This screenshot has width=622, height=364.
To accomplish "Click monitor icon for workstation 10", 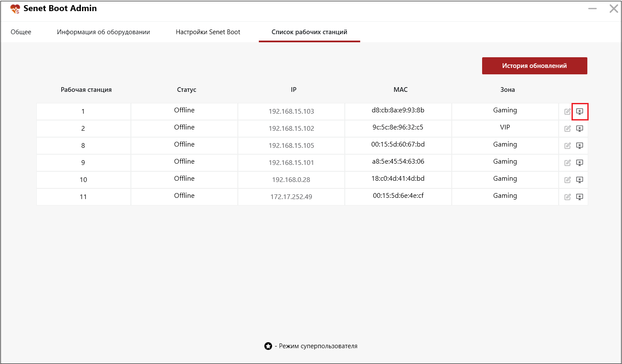I will [580, 180].
